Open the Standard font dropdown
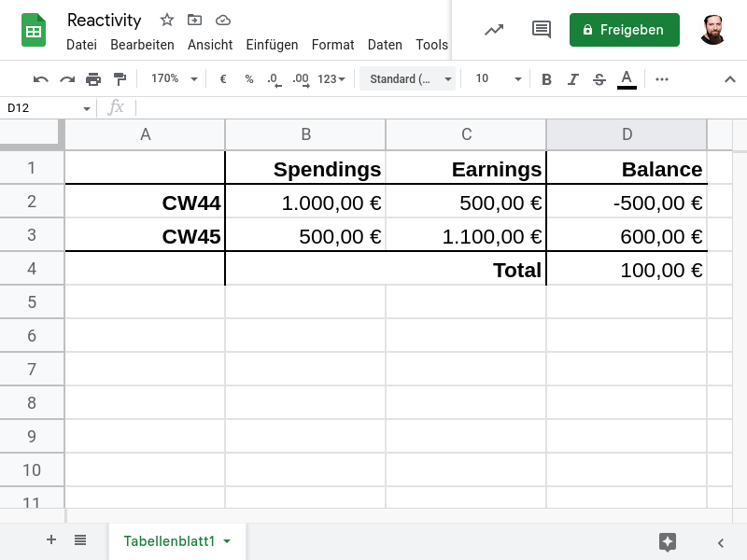 (409, 79)
